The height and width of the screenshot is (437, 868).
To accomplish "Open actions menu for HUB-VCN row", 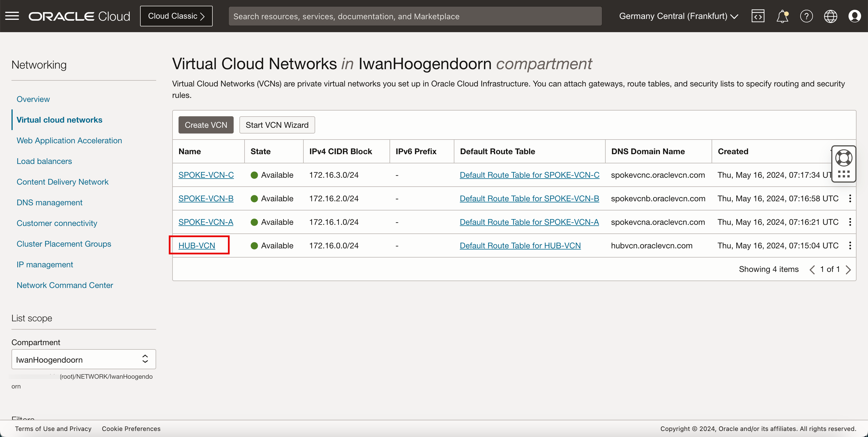I will coord(850,245).
